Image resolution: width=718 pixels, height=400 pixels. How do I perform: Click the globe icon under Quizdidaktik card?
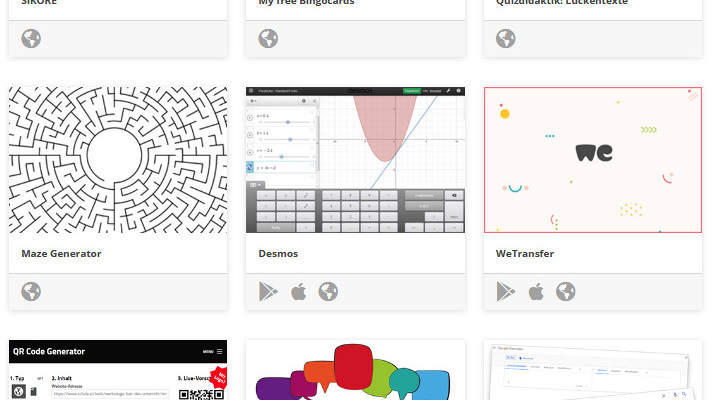click(506, 38)
